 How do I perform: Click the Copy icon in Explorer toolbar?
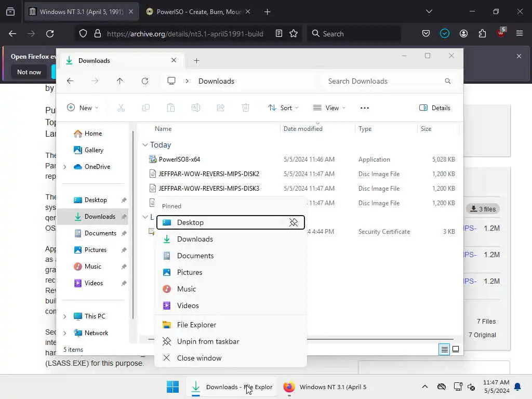tap(146, 108)
